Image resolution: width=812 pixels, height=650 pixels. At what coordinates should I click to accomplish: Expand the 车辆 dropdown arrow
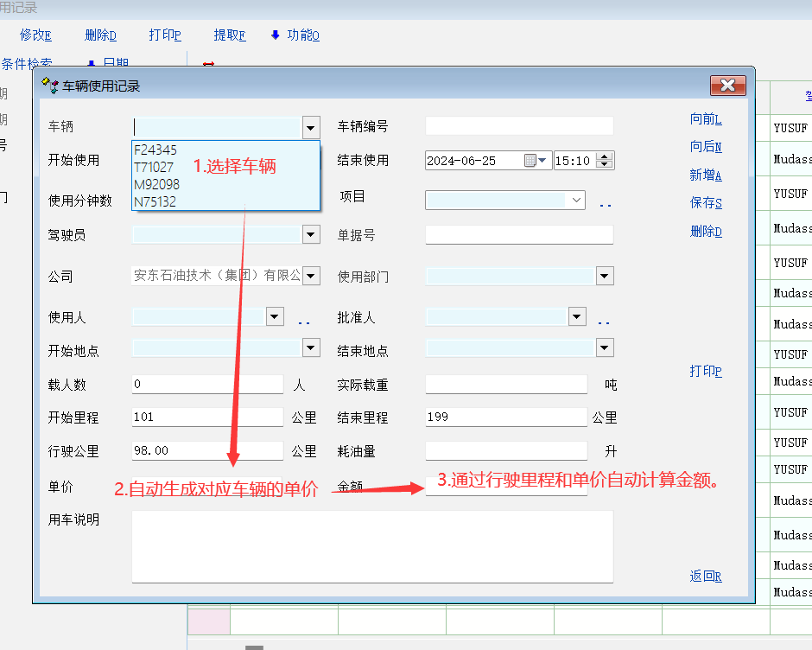tap(311, 127)
